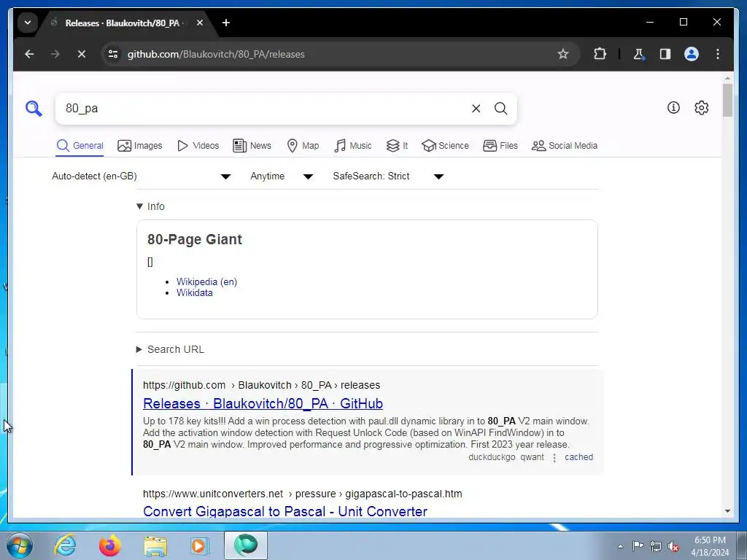This screenshot has width=747, height=560.
Task: Bookmark this page with star
Action: 563,54
